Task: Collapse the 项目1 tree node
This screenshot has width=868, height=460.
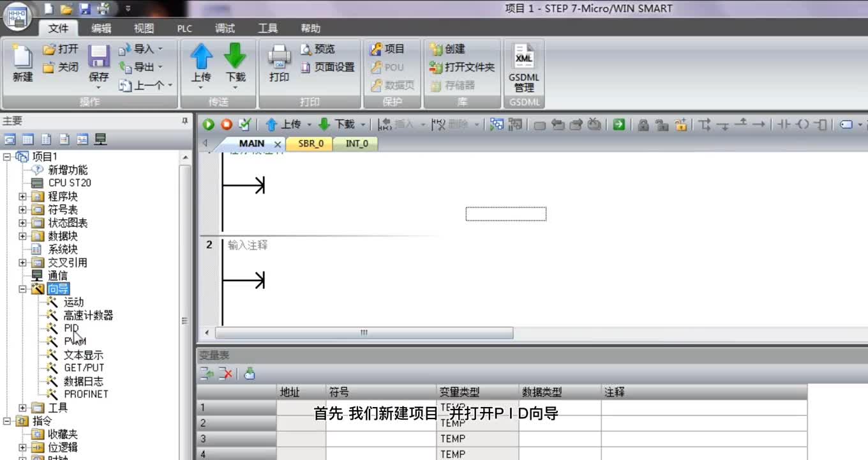Action: pos(7,157)
